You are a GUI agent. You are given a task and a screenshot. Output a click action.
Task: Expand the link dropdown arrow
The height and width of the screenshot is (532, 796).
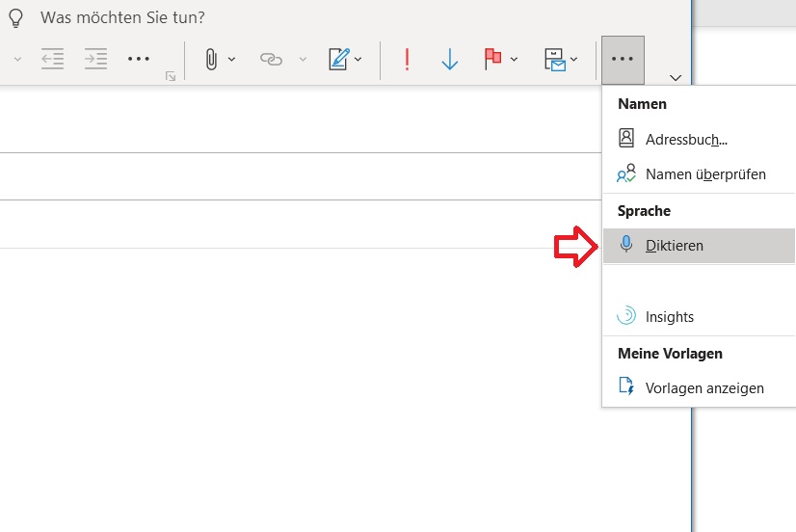tap(303, 60)
